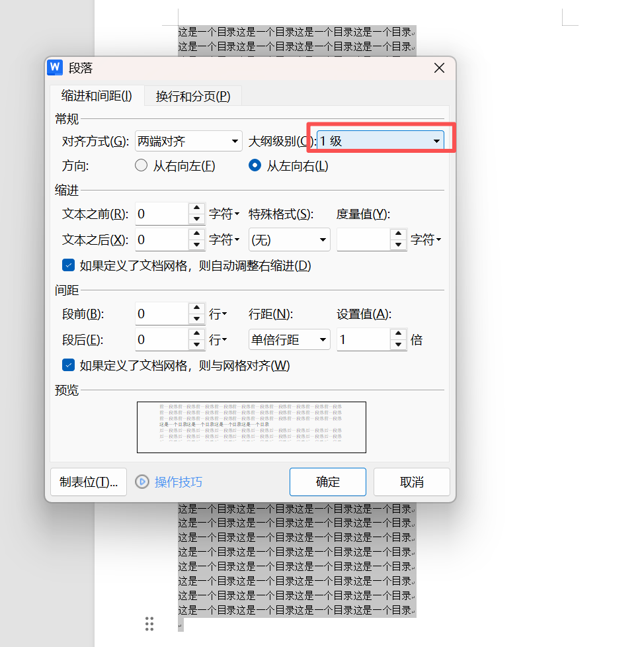
Task: Select the 从右向左 direction radio button
Action: (x=141, y=166)
